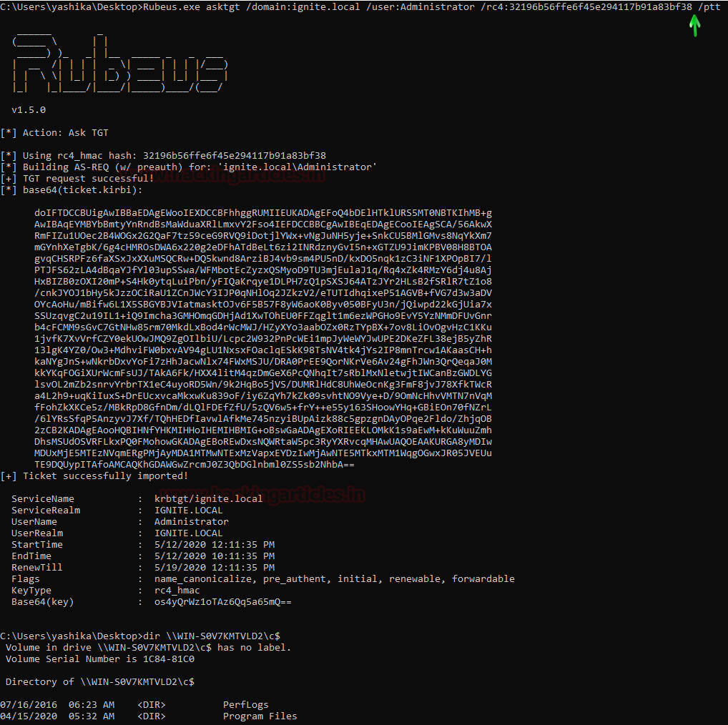Click the base64 line starting b4cFCMM9sGvC
The image size is (728, 725).
point(263,327)
